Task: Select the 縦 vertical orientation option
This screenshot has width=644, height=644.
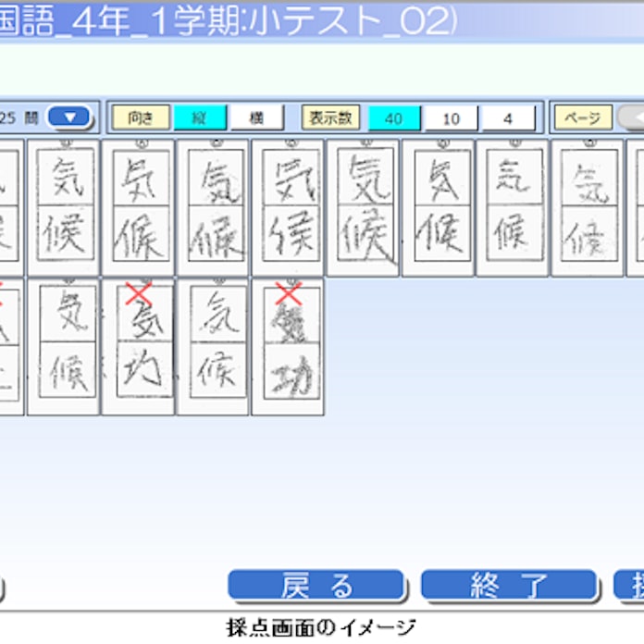Action: pos(200,118)
